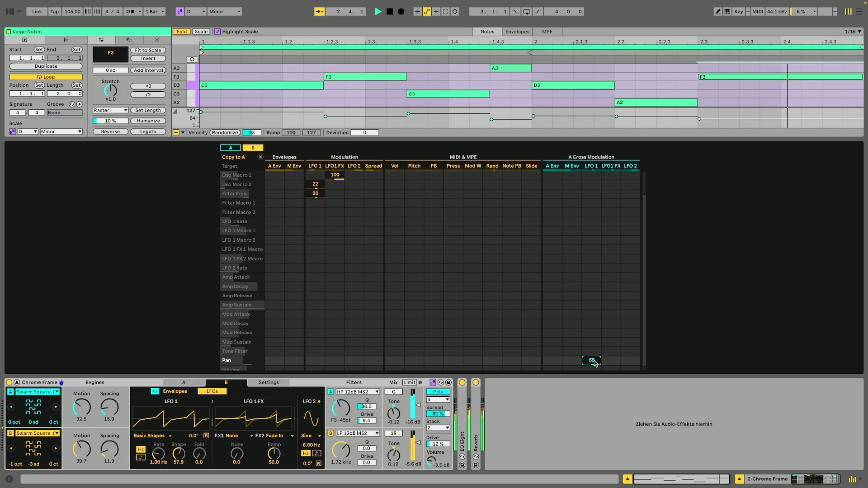Click the Fit to Scale button
The height and width of the screenshot is (488, 868).
coord(148,50)
